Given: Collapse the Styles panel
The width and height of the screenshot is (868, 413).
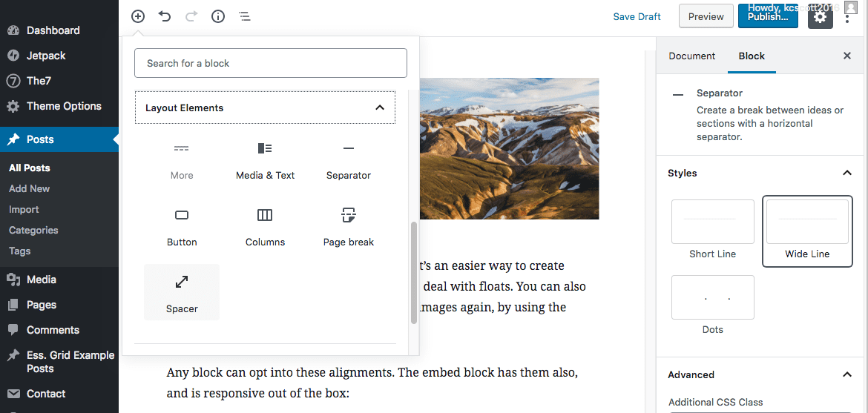Looking at the screenshot, I should (x=847, y=173).
